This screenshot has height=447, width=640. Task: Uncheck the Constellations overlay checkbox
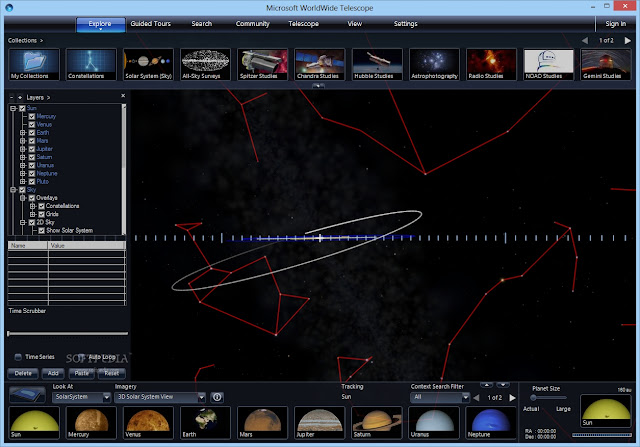pos(41,206)
